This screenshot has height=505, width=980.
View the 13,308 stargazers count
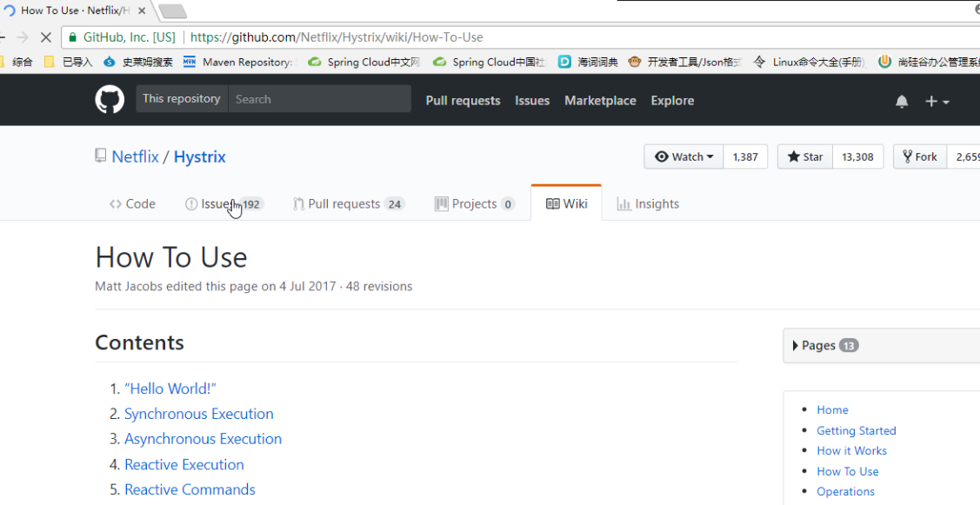click(857, 156)
